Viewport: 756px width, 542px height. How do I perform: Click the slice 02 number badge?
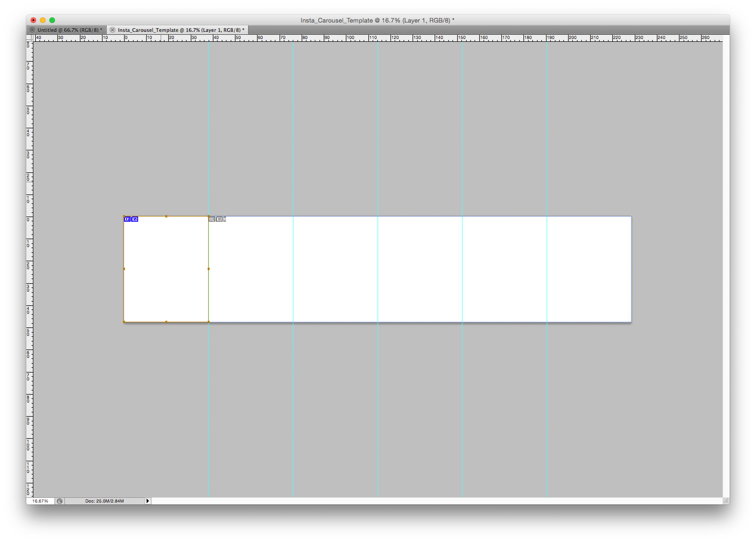[x=212, y=219]
